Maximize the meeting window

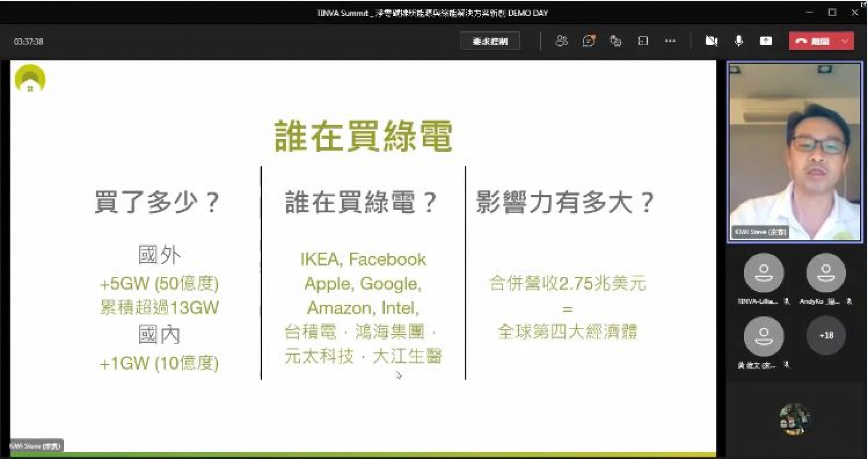[x=832, y=13]
